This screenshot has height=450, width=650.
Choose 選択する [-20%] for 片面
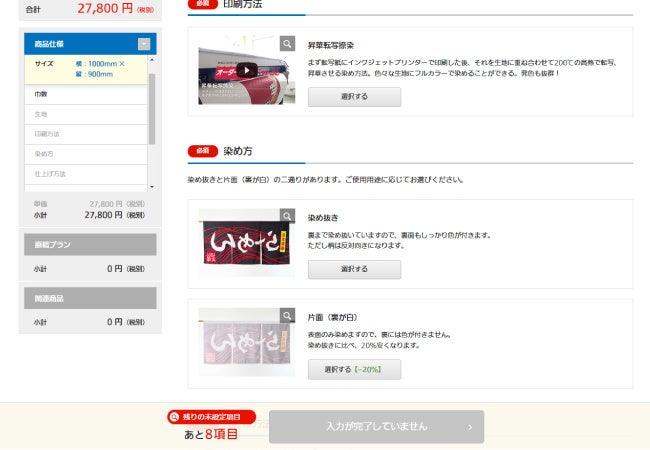click(x=354, y=369)
